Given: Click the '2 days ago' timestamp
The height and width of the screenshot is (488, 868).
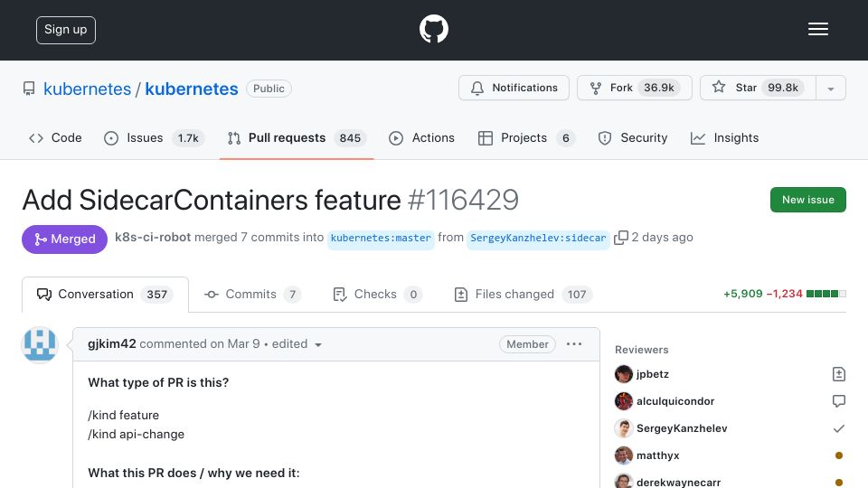Looking at the screenshot, I should [662, 238].
